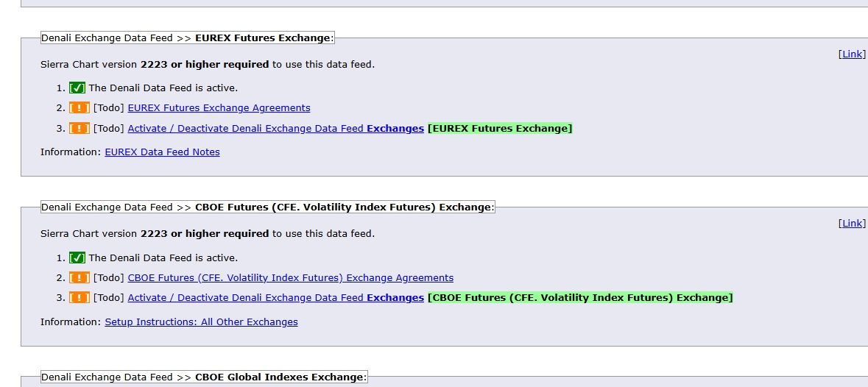Viewport: 868px width, 387px height.
Task: Click [Todo] text beside EUREX Agreements
Action: pos(108,108)
